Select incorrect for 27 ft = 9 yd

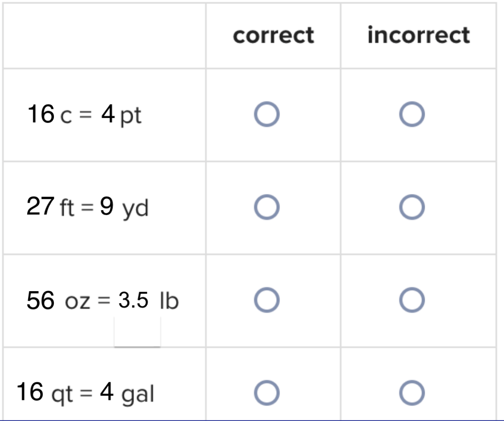coord(412,207)
